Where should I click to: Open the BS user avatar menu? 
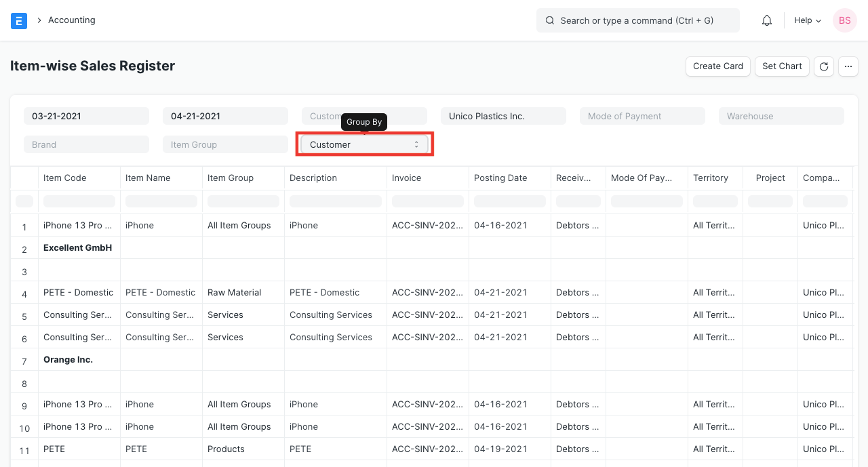click(x=844, y=20)
